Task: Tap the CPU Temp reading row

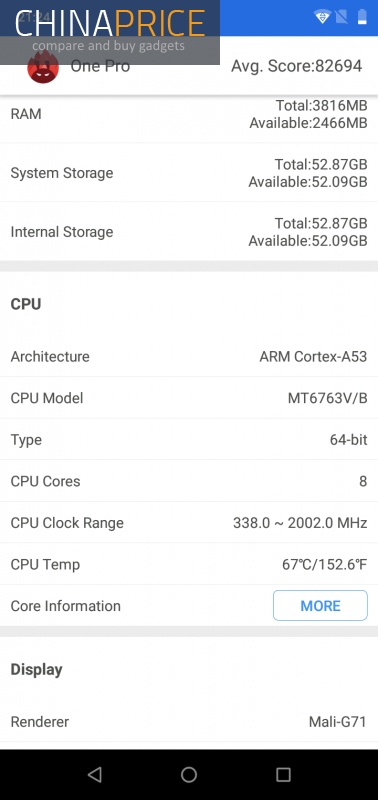Action: (x=189, y=564)
